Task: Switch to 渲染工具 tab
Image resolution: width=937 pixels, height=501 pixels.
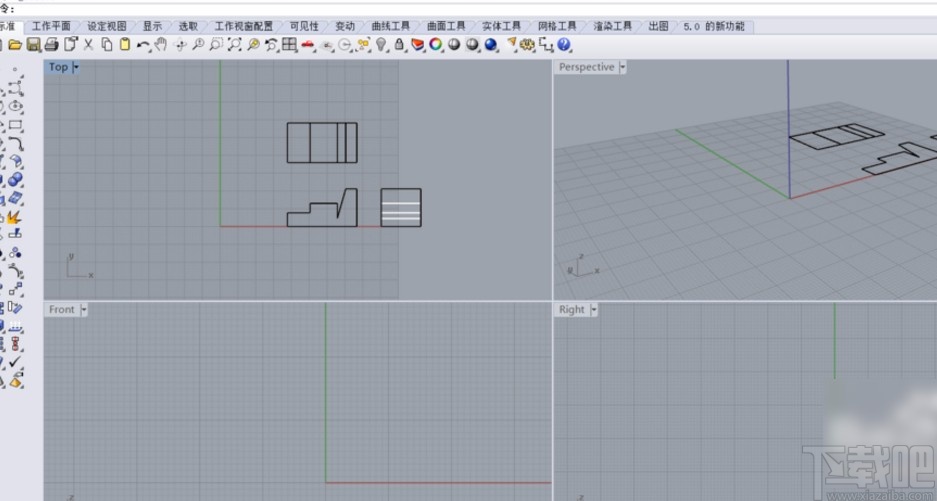Action: [613, 26]
